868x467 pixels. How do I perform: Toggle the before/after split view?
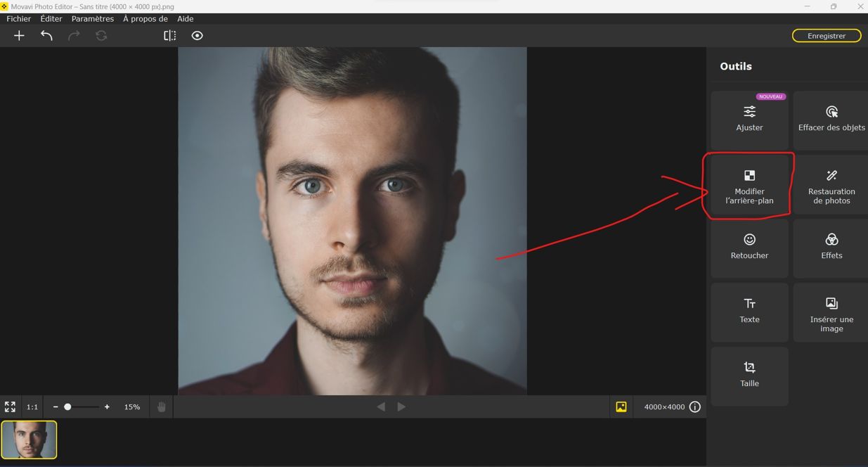[x=169, y=35]
